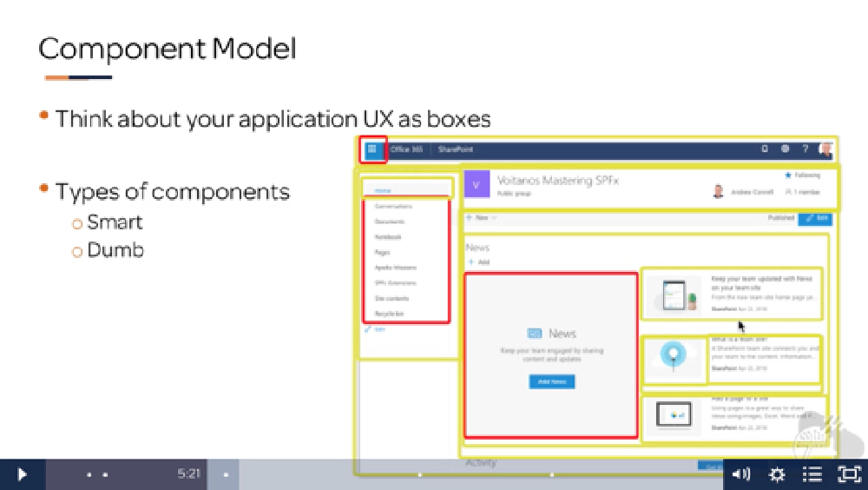Select SPFx Extensions in the left navigation

tap(395, 282)
